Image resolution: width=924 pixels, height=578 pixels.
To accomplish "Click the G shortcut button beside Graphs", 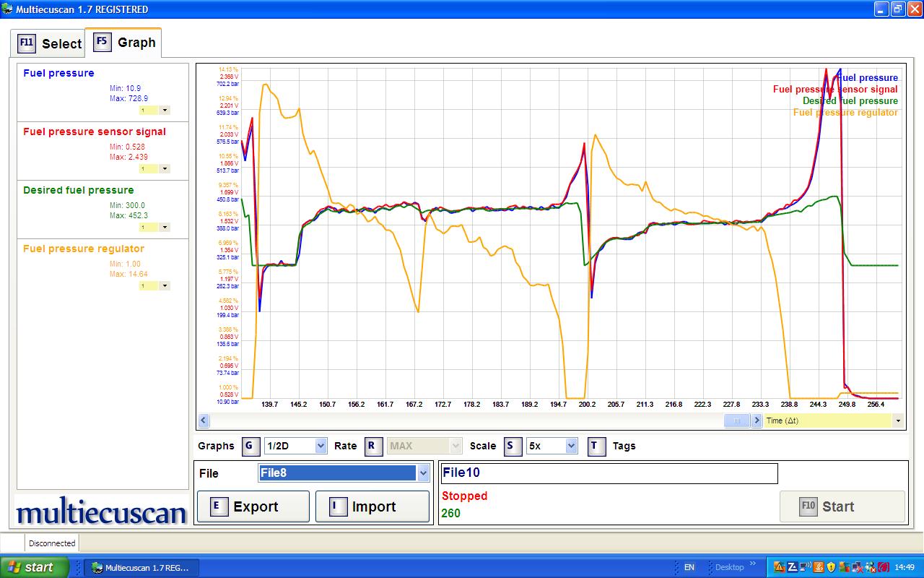I will click(x=250, y=446).
